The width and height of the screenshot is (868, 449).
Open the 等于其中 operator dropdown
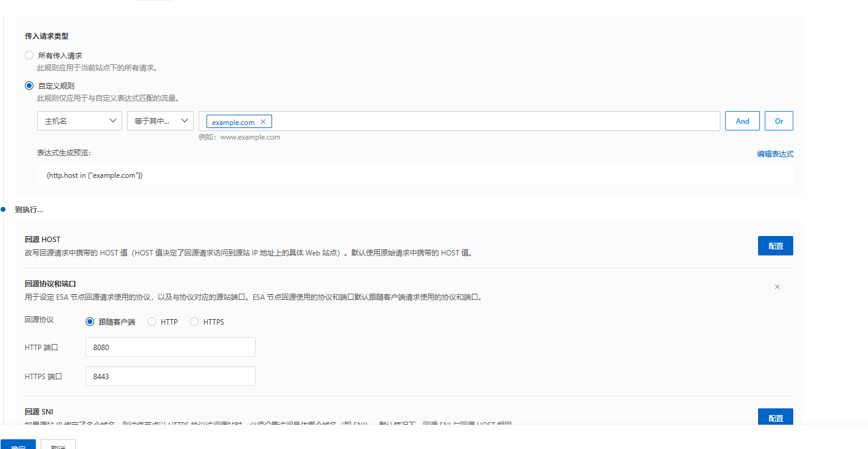pos(160,121)
